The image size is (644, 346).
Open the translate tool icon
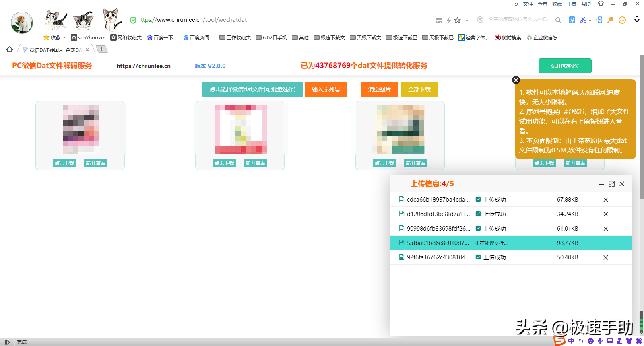point(572,20)
